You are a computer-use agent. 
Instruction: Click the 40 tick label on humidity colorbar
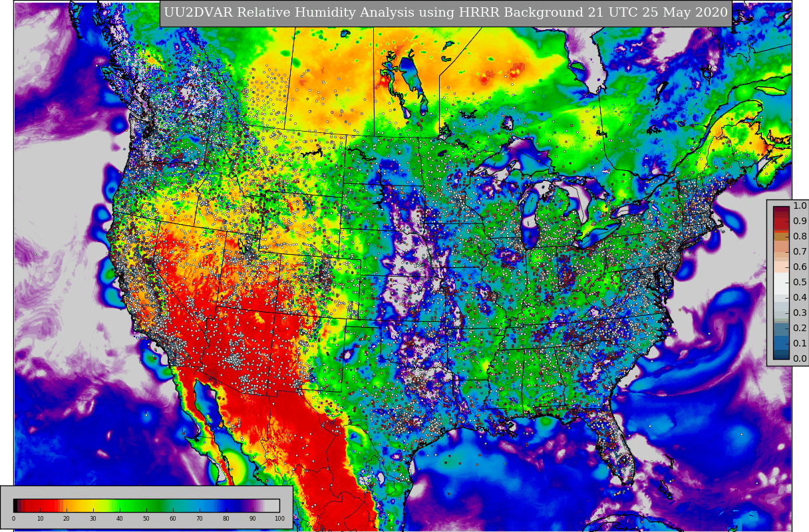[x=120, y=518]
